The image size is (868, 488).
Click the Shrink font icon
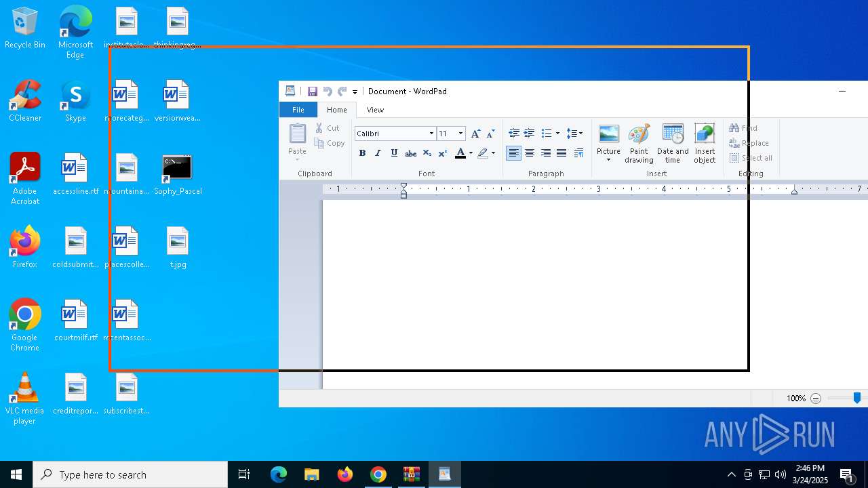coord(490,134)
